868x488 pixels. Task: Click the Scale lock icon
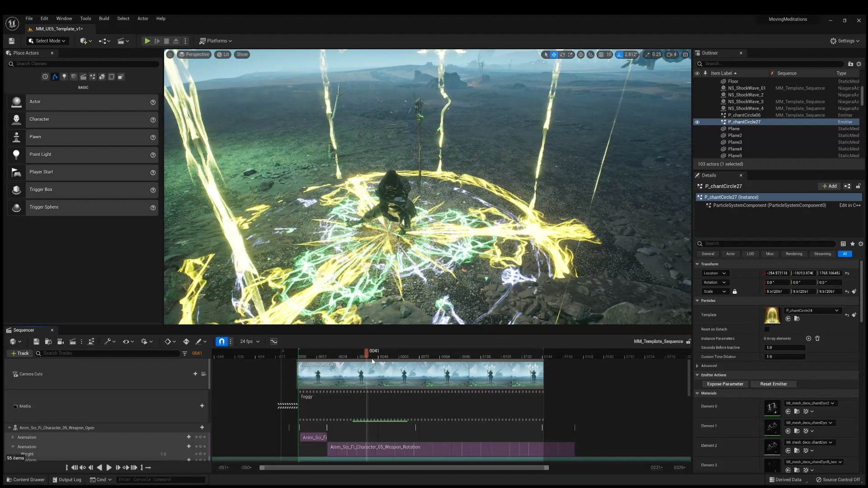[x=735, y=291]
